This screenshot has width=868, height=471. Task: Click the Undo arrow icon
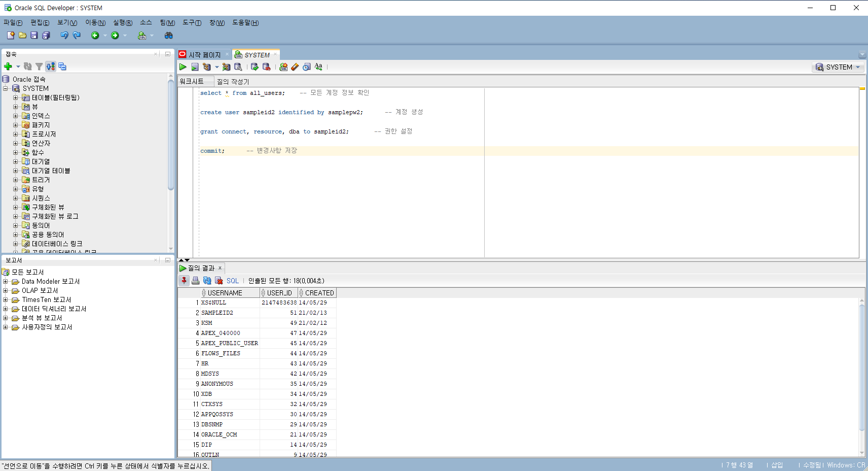[x=64, y=36]
